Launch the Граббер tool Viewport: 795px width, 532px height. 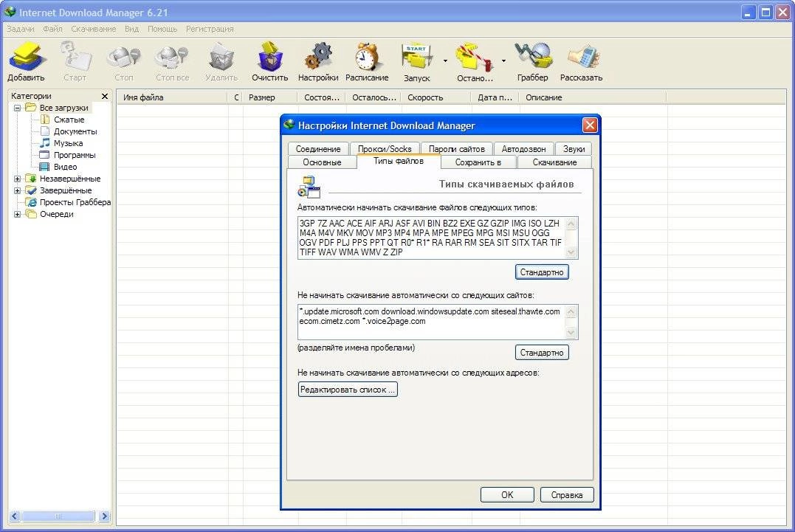[x=532, y=61]
